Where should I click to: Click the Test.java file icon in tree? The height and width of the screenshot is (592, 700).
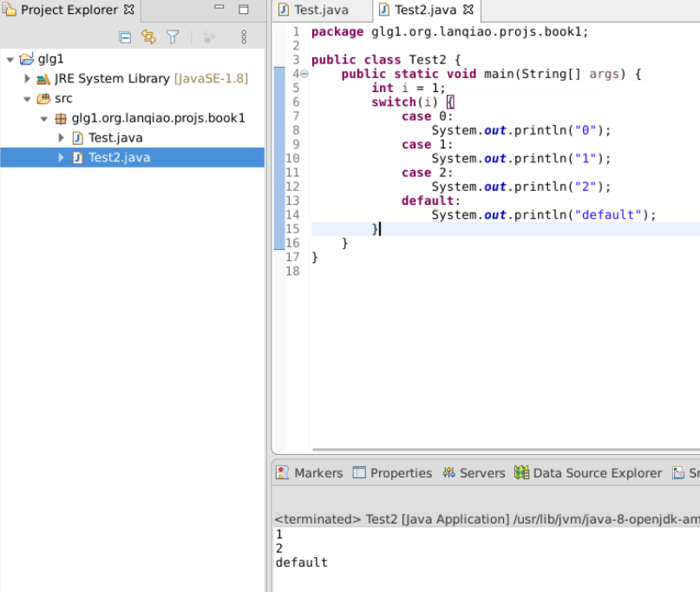pos(78,138)
